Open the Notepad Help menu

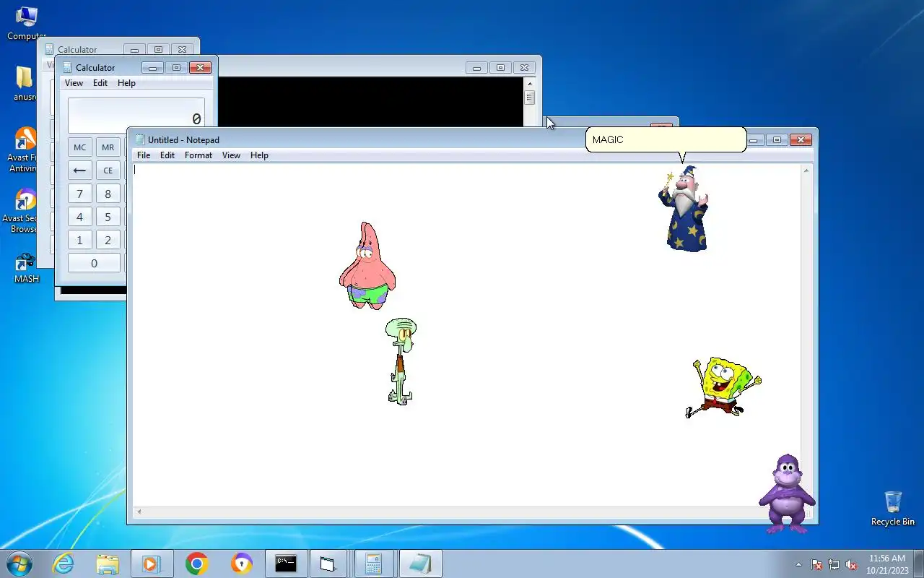pos(259,155)
